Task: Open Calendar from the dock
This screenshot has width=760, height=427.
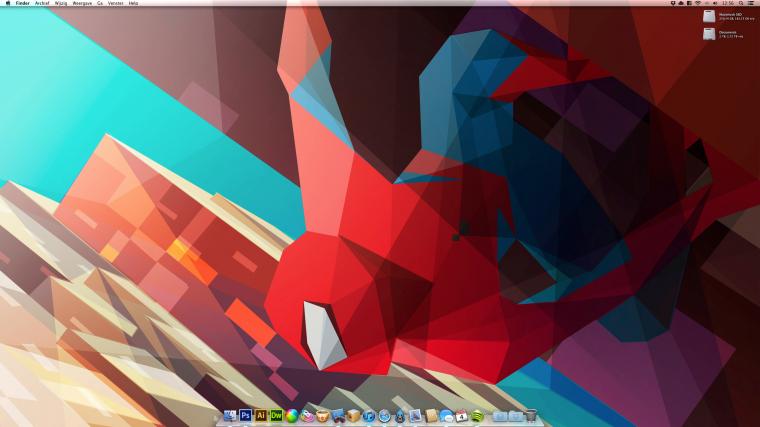Action: (461, 416)
